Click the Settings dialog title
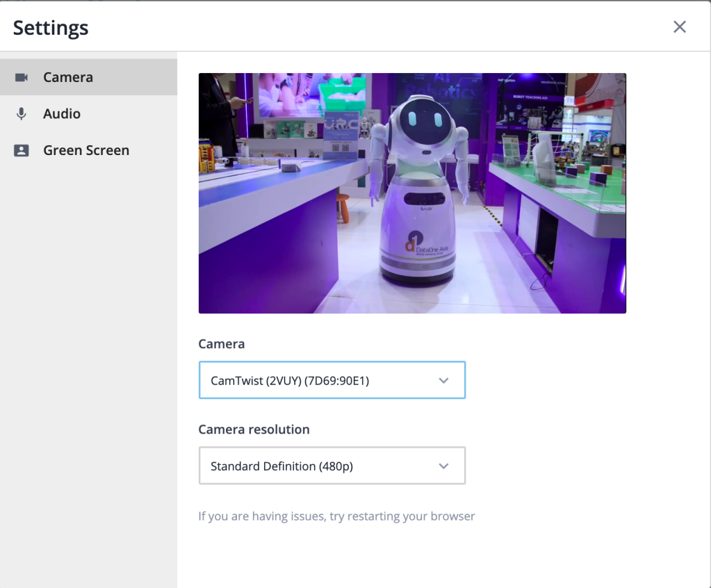 coord(51,28)
